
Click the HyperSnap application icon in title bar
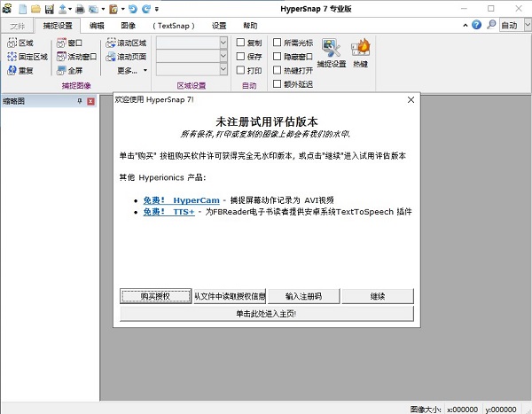pyautogui.click(x=7, y=9)
